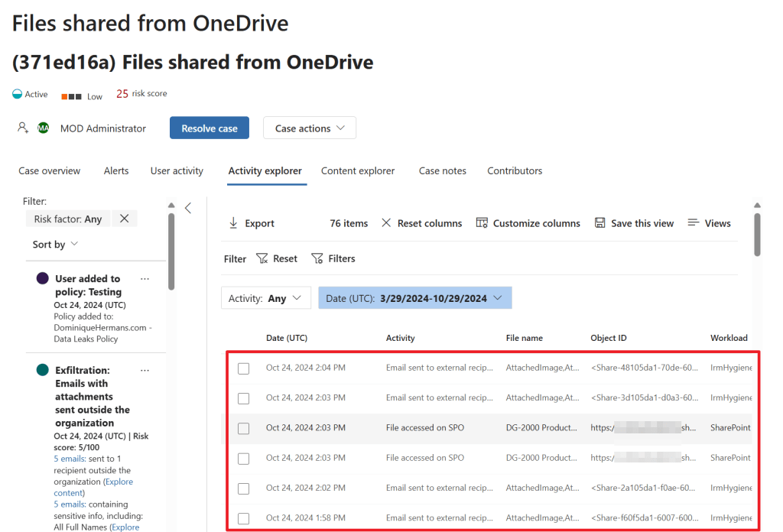Open the Date (UTC) range dropdown
783x532 pixels.
[x=414, y=298]
